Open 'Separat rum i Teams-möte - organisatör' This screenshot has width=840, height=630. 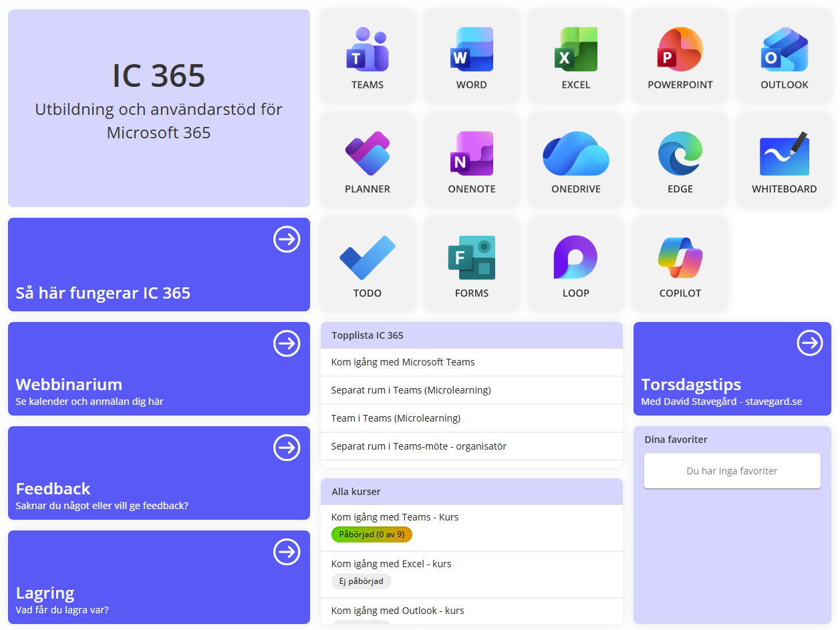pyautogui.click(x=472, y=446)
